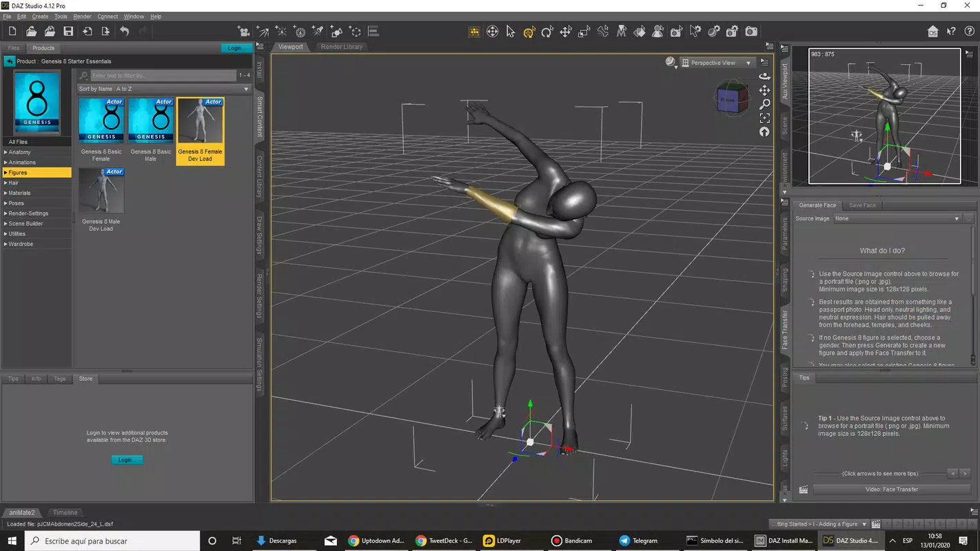Click the Windows taskbar search box
Image resolution: width=980 pixels, height=551 pixels.
112,541
